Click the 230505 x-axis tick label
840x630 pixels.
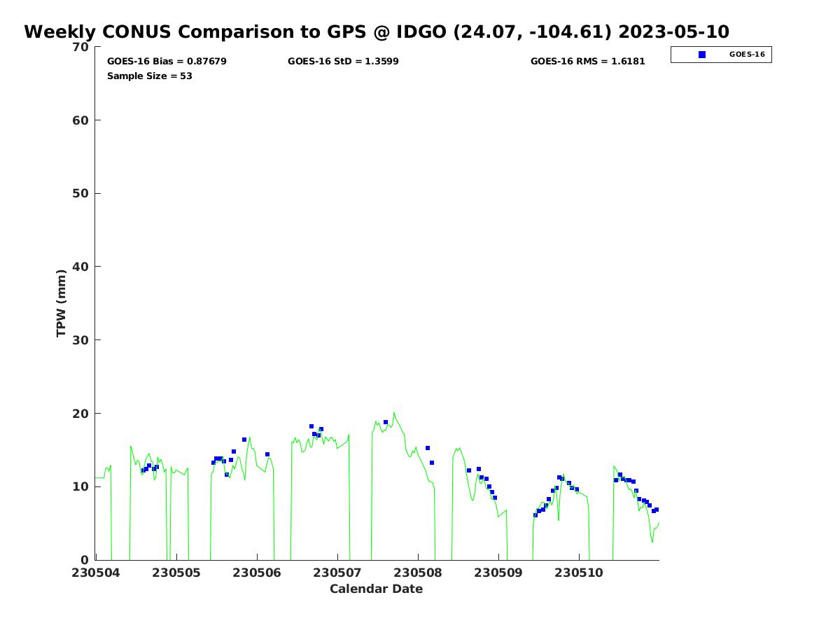[176, 573]
